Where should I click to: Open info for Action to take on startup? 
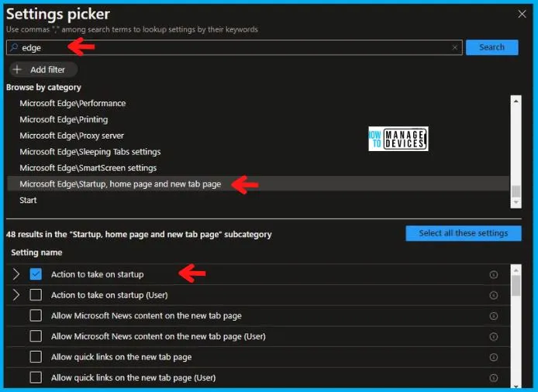click(493, 274)
